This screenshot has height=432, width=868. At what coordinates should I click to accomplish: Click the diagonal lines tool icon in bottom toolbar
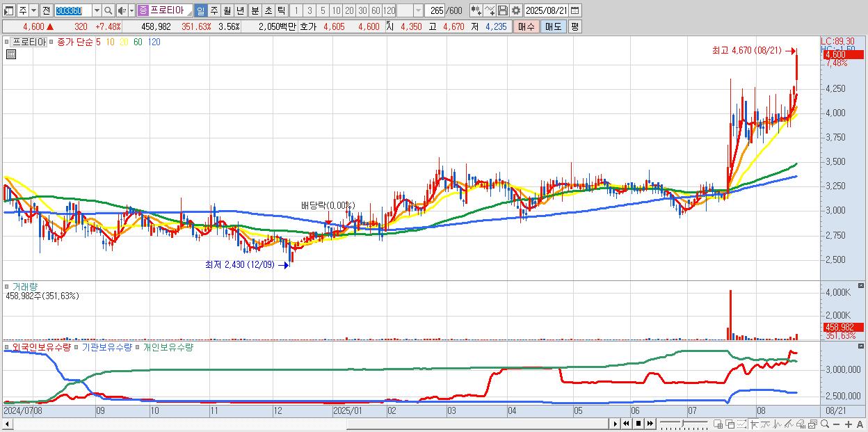(x=789, y=424)
